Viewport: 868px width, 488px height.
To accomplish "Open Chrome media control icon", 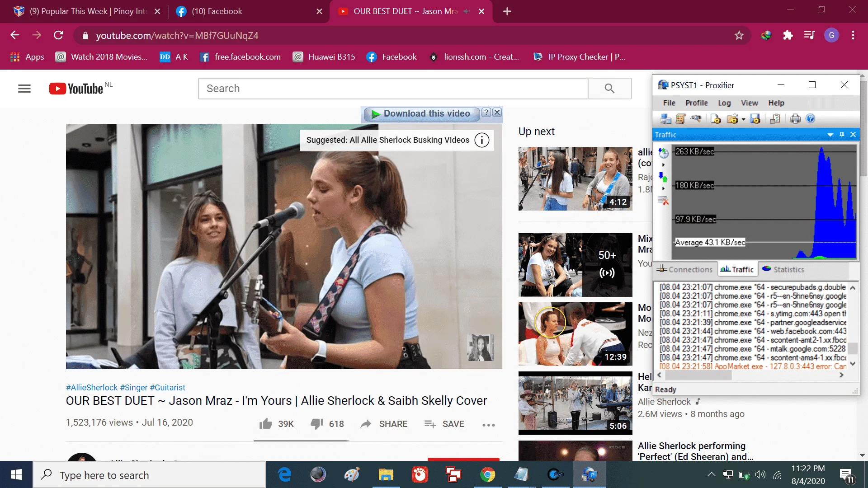I will click(809, 35).
